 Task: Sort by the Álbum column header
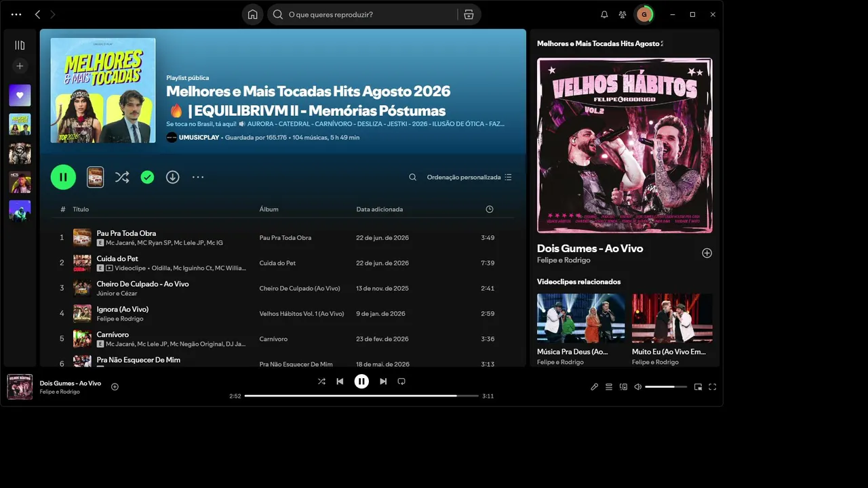click(269, 209)
